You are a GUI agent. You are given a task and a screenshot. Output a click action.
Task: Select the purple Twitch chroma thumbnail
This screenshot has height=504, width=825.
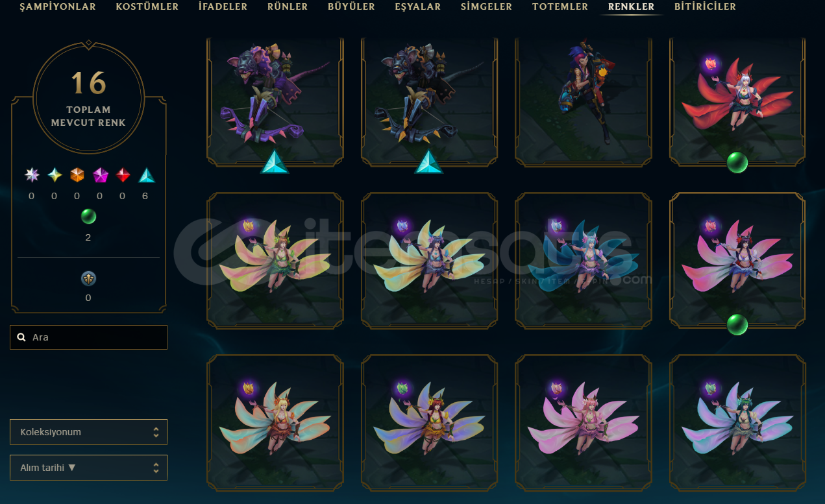click(275, 101)
